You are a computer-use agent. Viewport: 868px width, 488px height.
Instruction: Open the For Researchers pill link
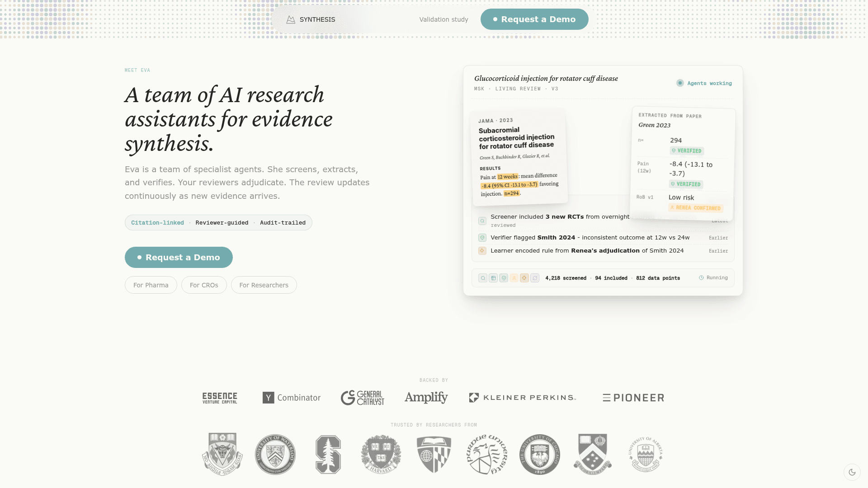(264, 285)
